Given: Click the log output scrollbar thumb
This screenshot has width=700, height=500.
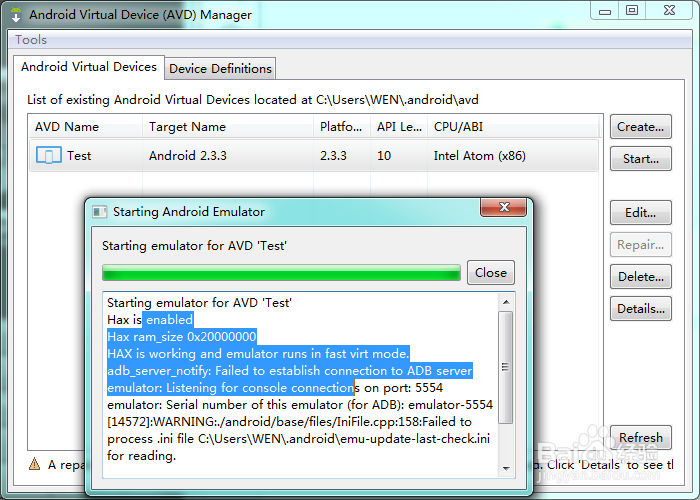Looking at the screenshot, I should (506, 367).
